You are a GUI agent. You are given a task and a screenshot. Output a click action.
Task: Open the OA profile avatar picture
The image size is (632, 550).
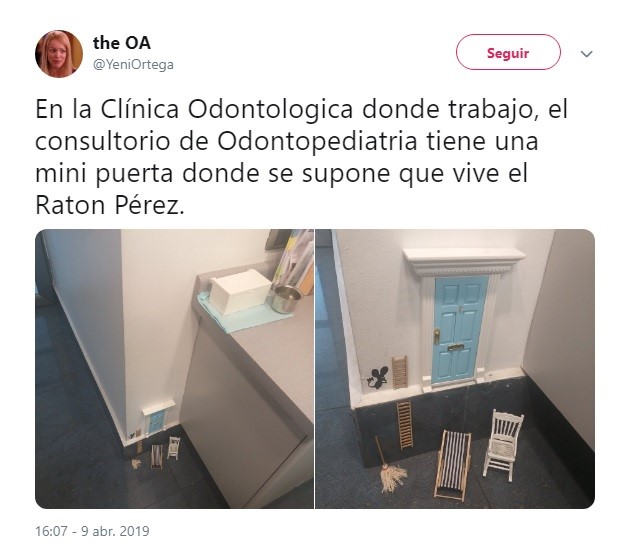(x=59, y=54)
